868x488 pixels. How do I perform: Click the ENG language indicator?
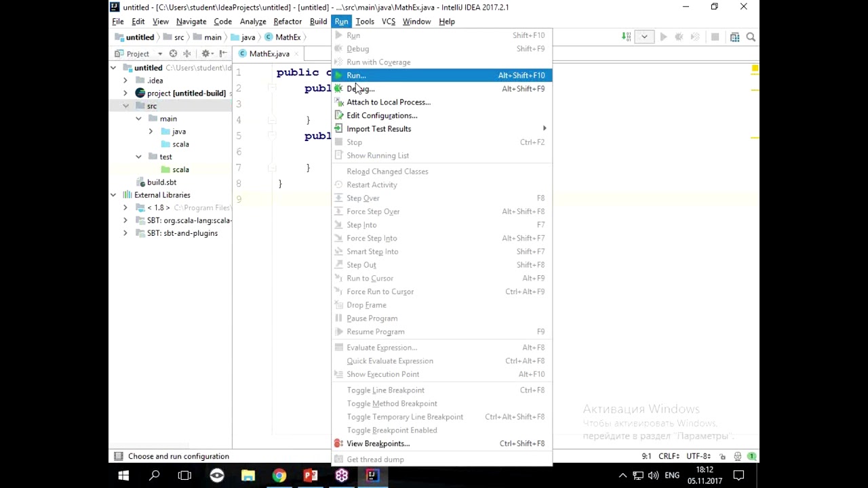(x=672, y=475)
